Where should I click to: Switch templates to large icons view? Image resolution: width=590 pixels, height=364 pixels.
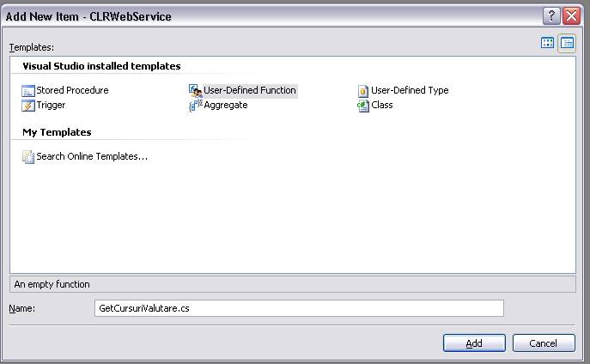coord(547,43)
